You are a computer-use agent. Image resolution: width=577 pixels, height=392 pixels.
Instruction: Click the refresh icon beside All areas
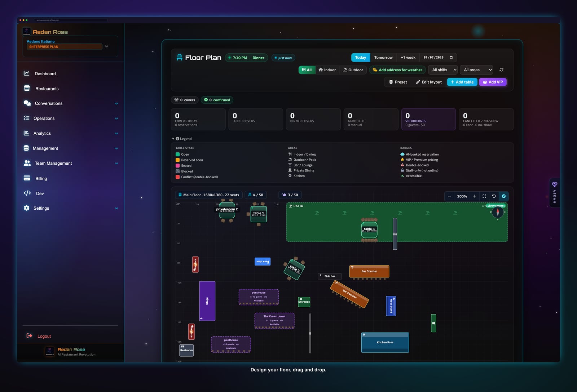click(x=501, y=70)
